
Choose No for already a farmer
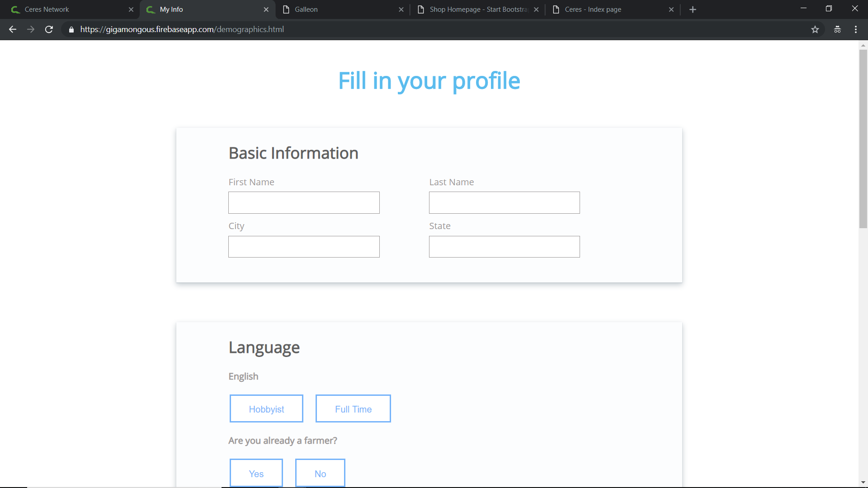click(x=320, y=473)
